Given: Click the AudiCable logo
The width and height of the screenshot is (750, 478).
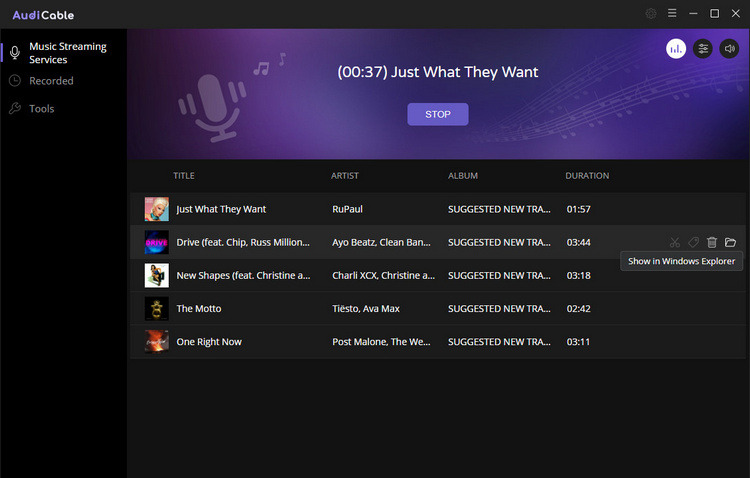Looking at the screenshot, I should [x=43, y=15].
